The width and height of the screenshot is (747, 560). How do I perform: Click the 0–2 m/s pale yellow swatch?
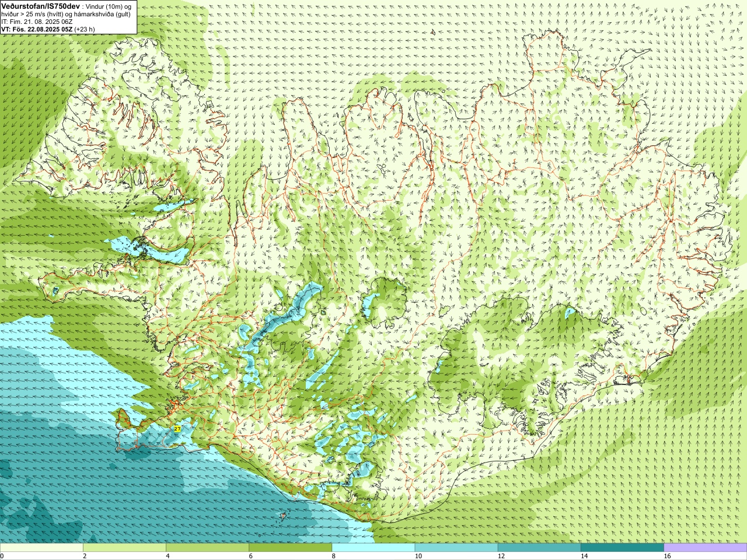coord(41,548)
